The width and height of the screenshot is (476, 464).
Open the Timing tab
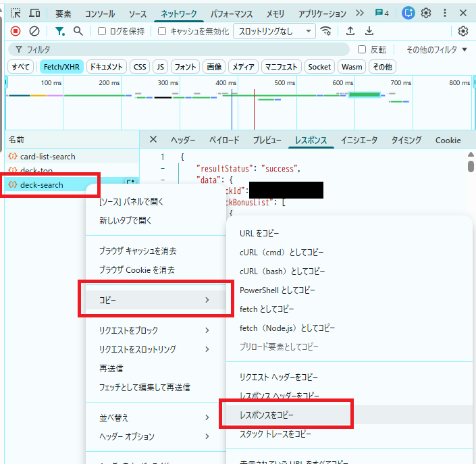(x=406, y=140)
